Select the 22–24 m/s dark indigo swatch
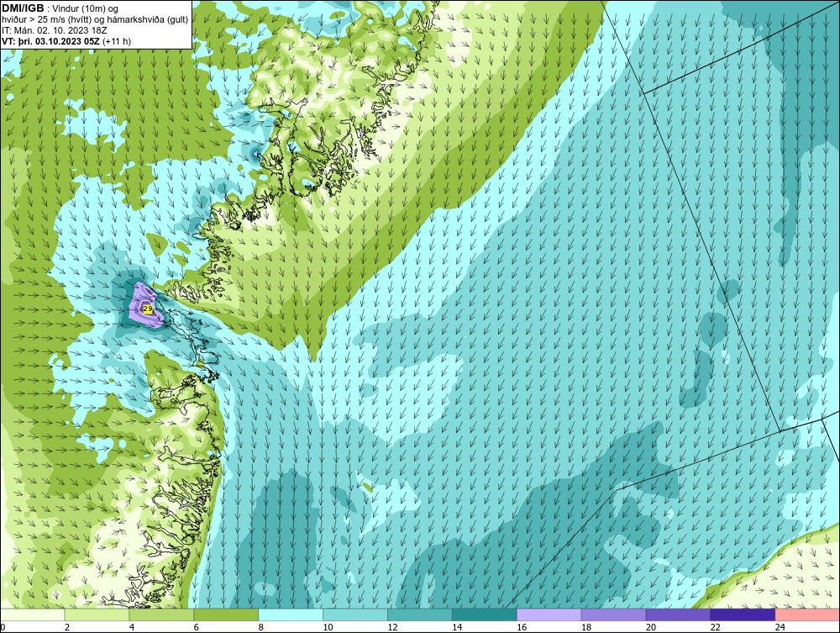This screenshot has height=633, width=840. tap(743, 615)
